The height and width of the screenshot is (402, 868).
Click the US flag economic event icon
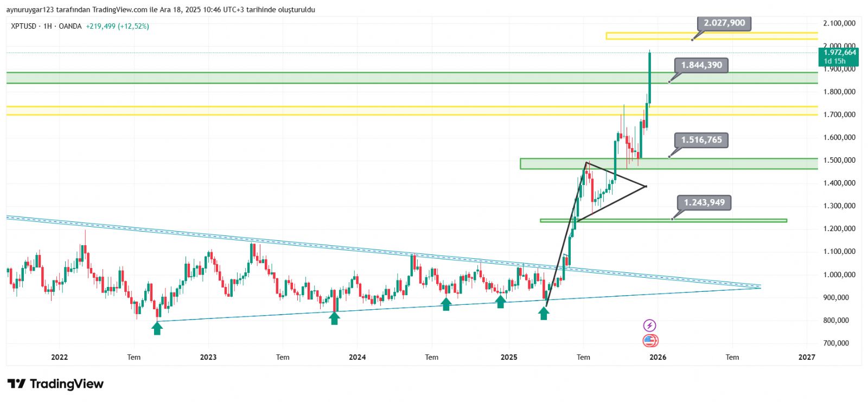(x=650, y=341)
